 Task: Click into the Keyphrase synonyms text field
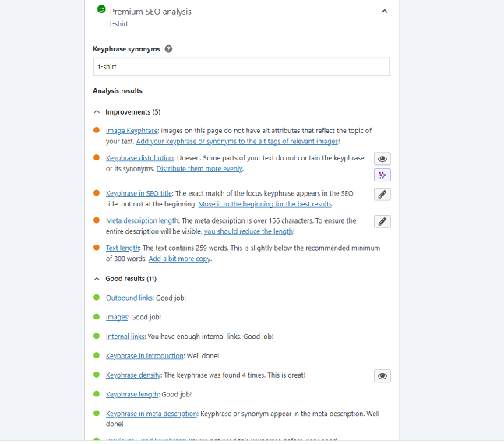point(241,67)
